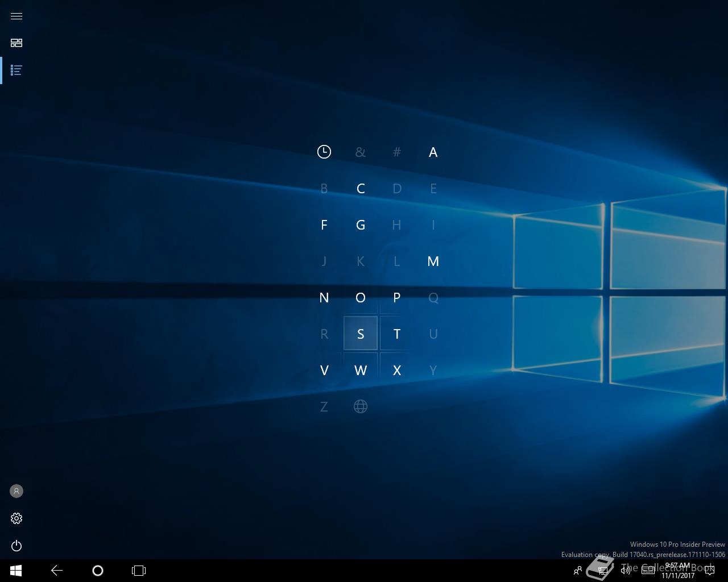Screen dimensions: 728x582
Task: Click the highlighted letter S tile
Action: pos(361,334)
